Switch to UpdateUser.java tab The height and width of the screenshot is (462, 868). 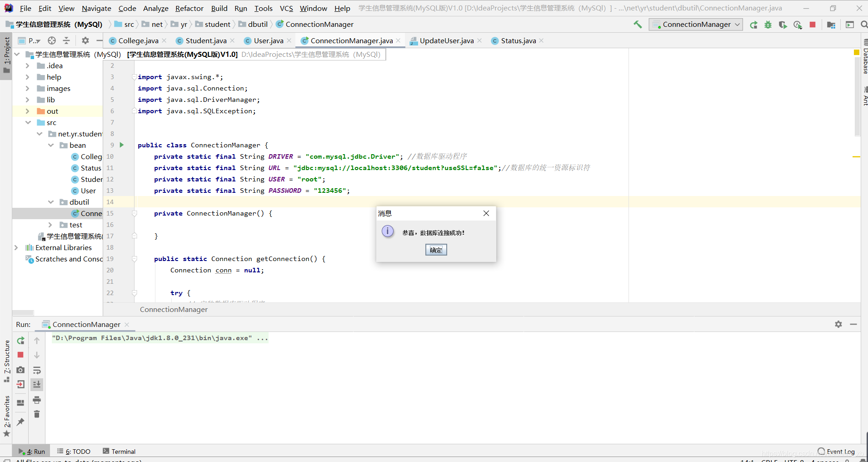446,40
